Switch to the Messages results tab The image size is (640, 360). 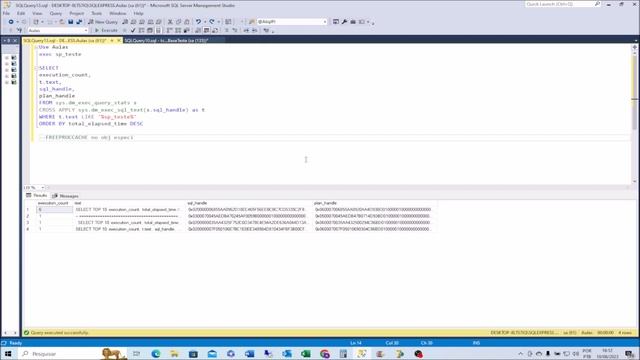point(65,196)
